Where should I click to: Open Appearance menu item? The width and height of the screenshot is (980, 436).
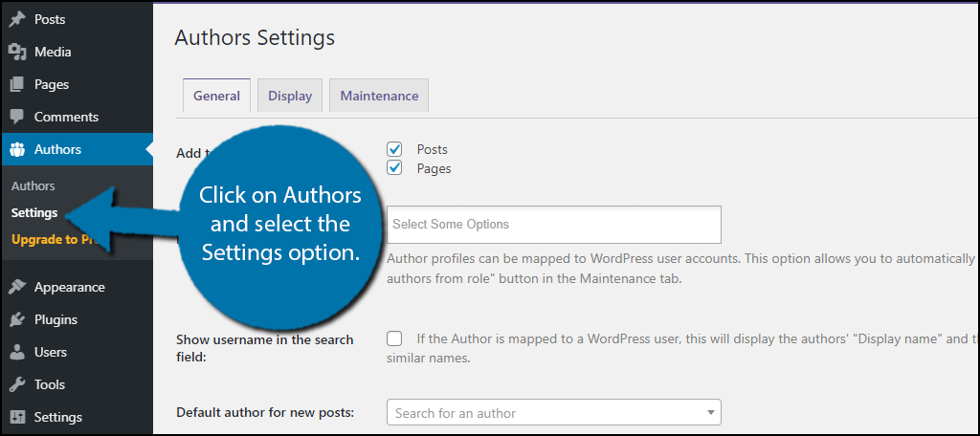(x=77, y=288)
